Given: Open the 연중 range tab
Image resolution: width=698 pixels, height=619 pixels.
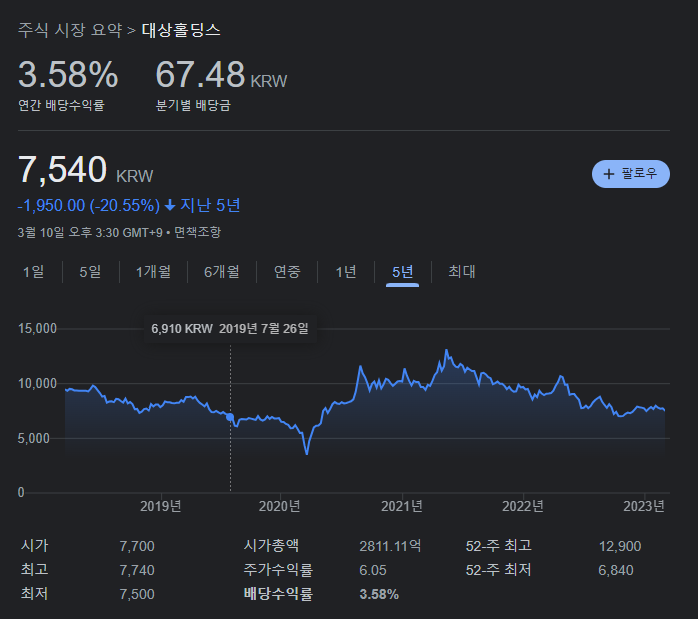Looking at the screenshot, I should pyautogui.click(x=287, y=271).
